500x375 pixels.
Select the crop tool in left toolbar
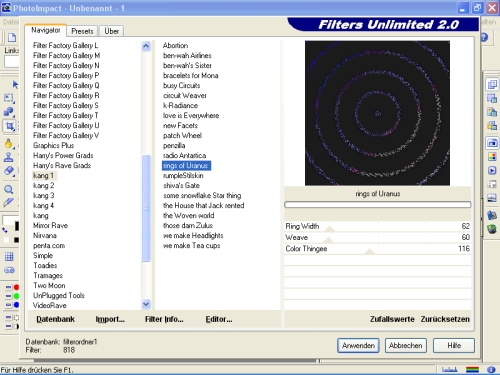point(9,126)
